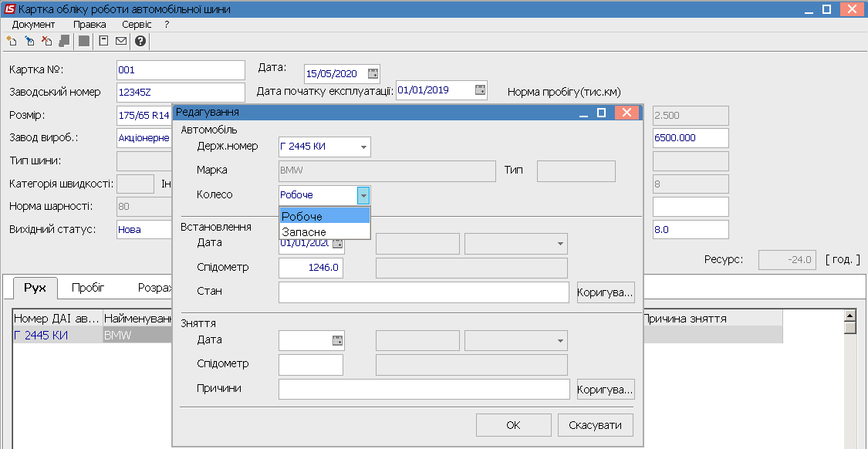Click the table cell Г 2445 КИ

(x=58, y=335)
